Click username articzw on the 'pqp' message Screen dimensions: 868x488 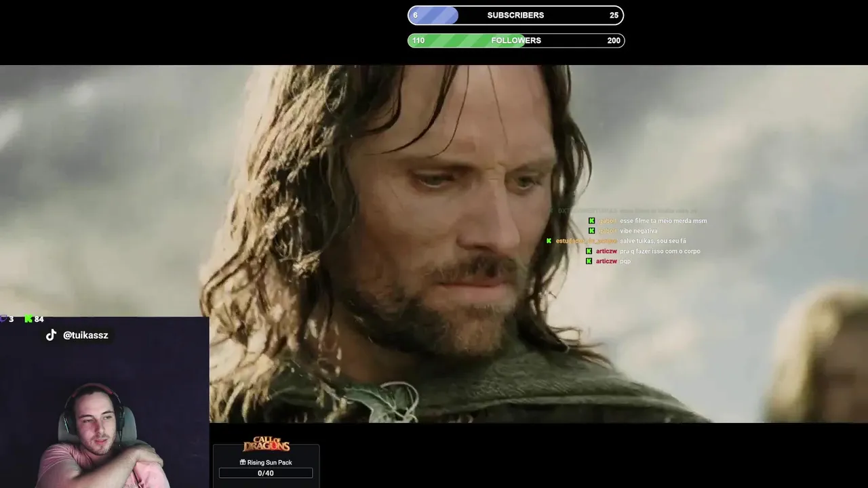(x=606, y=261)
